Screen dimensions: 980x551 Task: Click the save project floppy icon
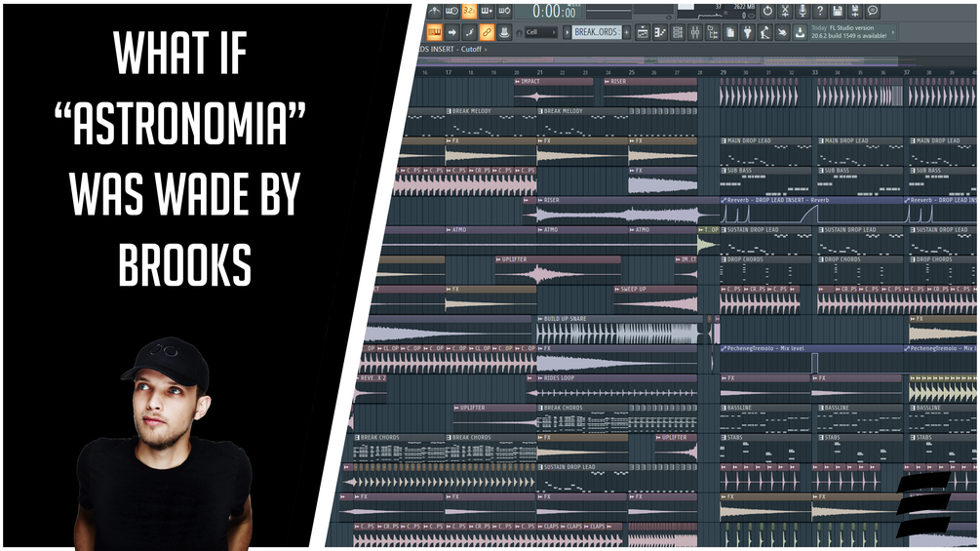(838, 12)
